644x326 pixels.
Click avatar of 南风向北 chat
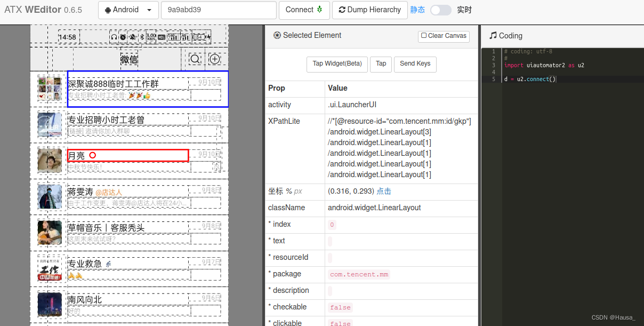pyautogui.click(x=50, y=305)
